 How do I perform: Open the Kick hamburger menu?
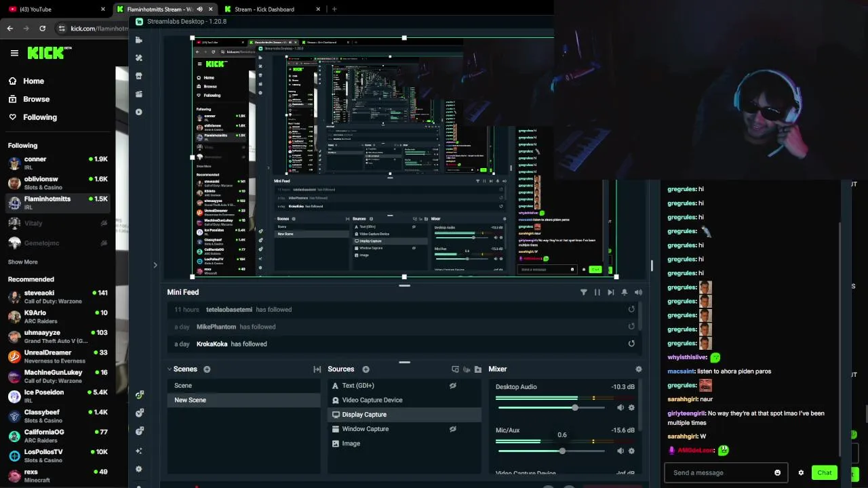(x=14, y=53)
